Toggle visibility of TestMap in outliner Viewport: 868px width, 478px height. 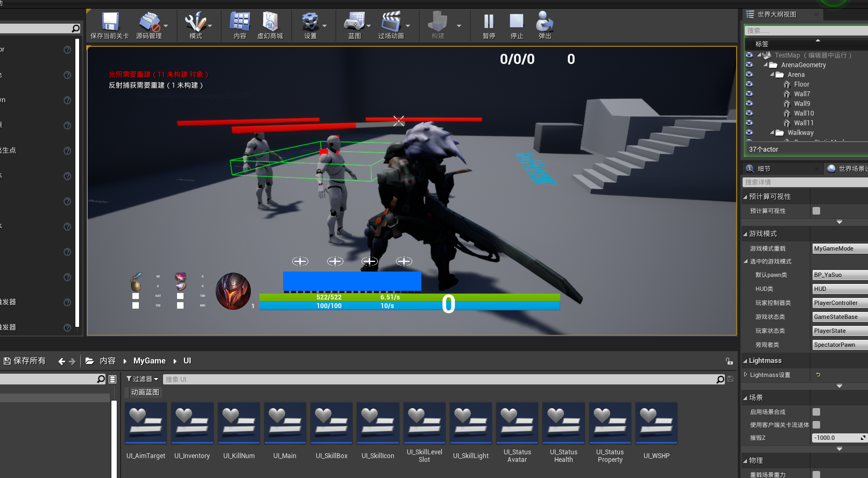coord(749,55)
